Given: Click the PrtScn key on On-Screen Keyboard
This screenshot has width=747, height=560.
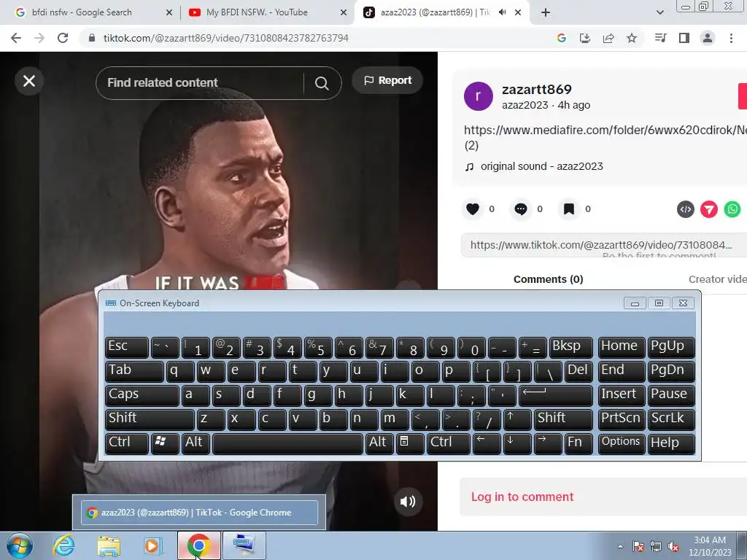Looking at the screenshot, I should (622, 419).
